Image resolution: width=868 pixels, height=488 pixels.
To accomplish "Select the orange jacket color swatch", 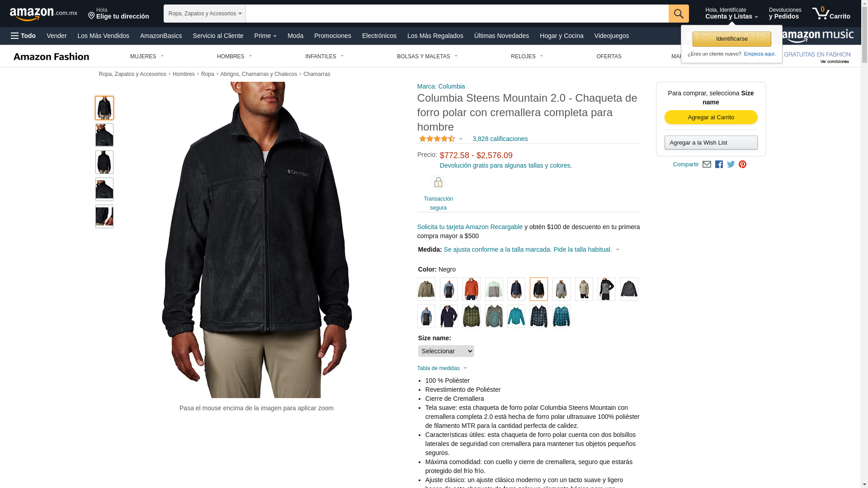I will 471,289.
